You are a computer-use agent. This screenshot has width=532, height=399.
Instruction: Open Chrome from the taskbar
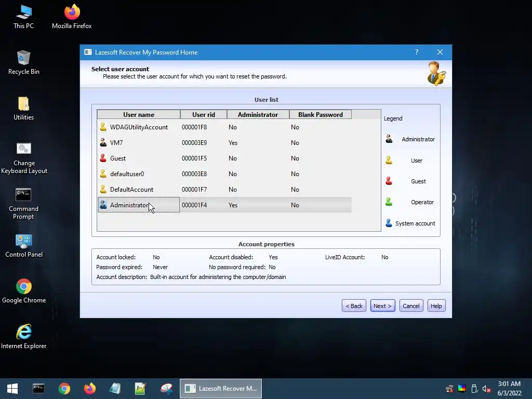click(64, 389)
